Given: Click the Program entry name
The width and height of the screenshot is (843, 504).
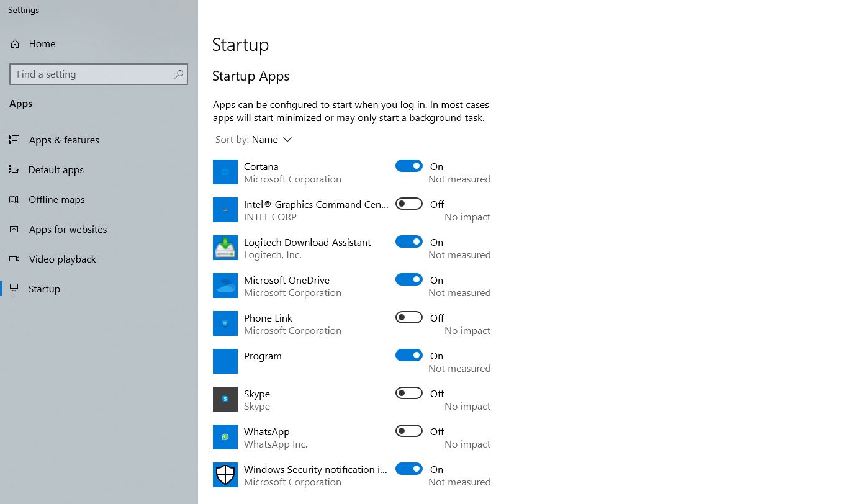Looking at the screenshot, I should click(x=263, y=356).
